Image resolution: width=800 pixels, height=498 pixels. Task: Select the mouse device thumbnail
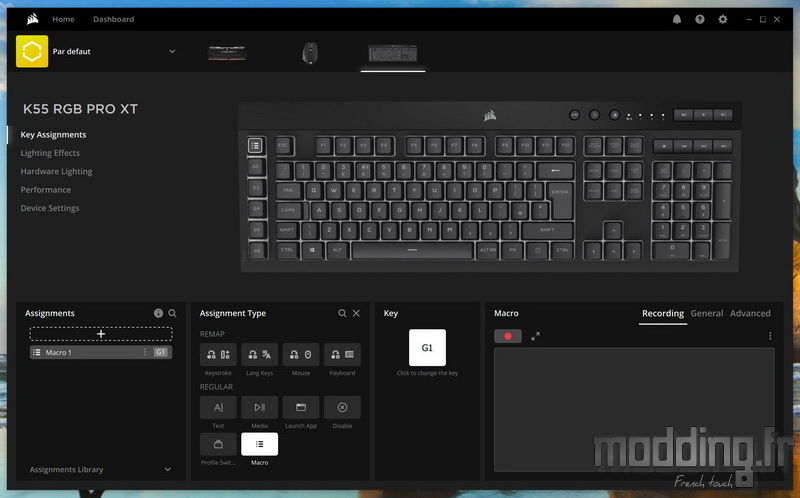pyautogui.click(x=310, y=53)
